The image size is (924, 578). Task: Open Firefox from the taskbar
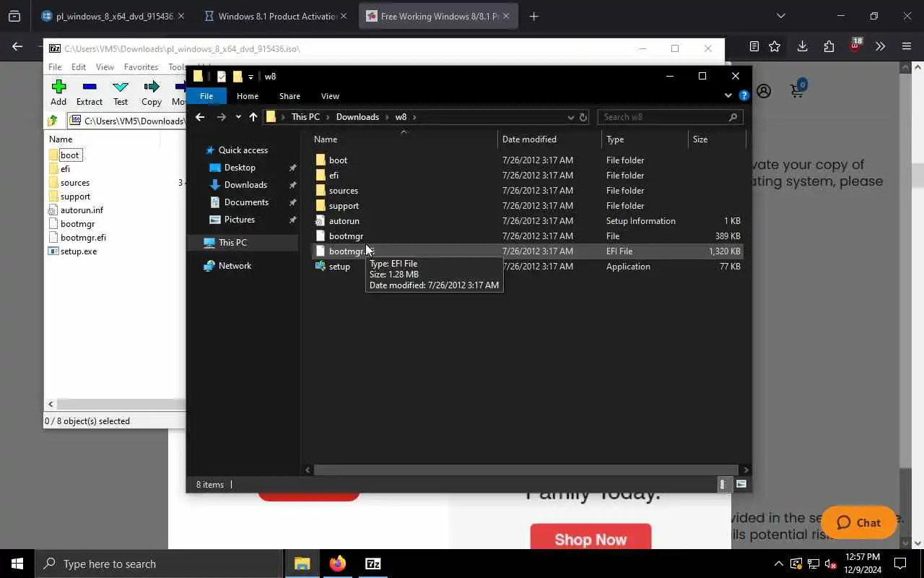pos(338,564)
